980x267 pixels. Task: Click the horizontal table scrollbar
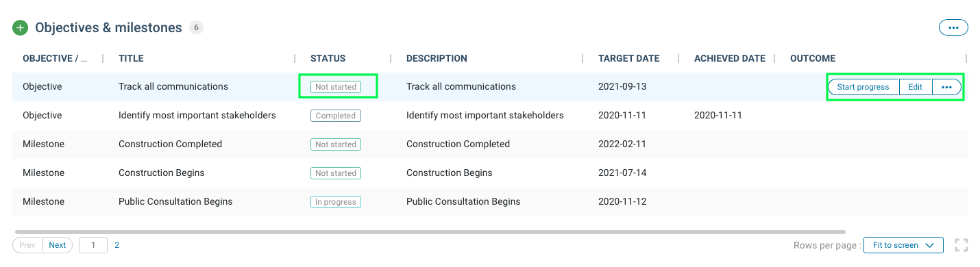(x=430, y=232)
